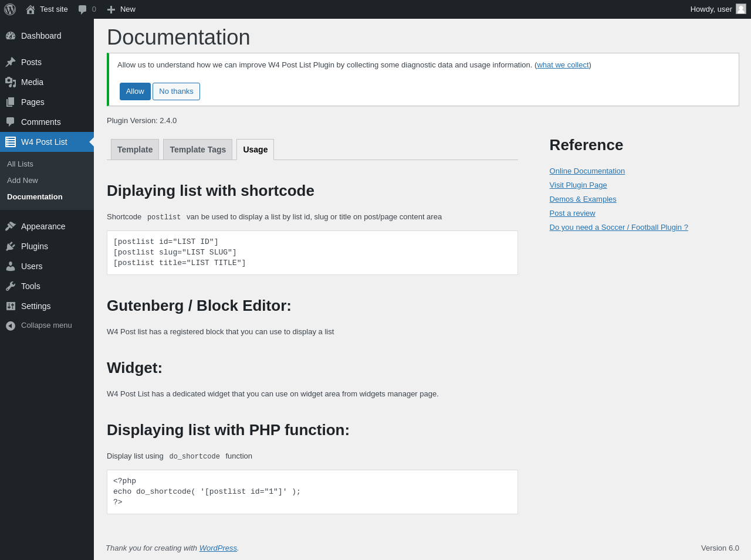
Task: Click the Plugins plug icon
Action: coord(11,246)
